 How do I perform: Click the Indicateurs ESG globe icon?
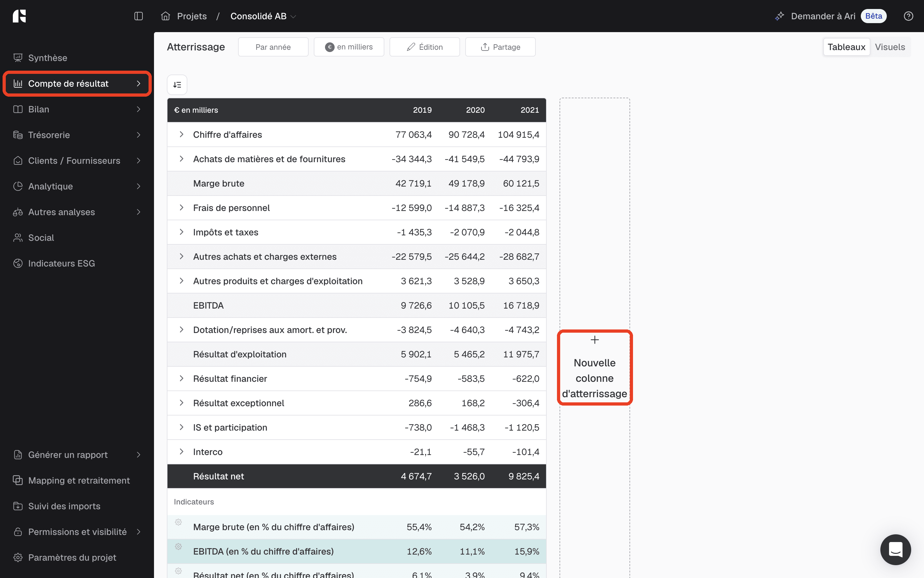coord(18,263)
